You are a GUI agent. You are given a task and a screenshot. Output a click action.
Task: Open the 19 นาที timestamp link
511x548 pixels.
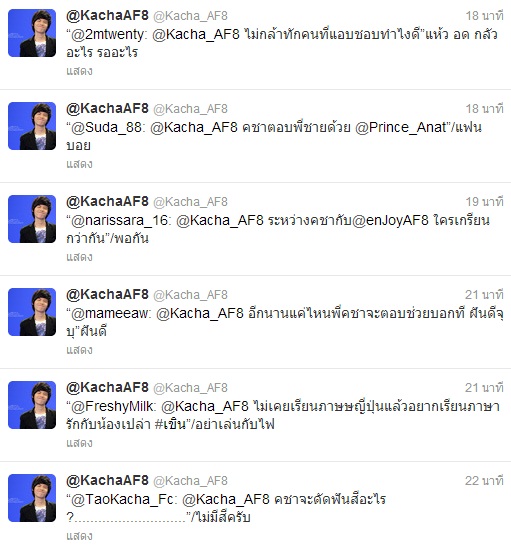click(x=484, y=202)
